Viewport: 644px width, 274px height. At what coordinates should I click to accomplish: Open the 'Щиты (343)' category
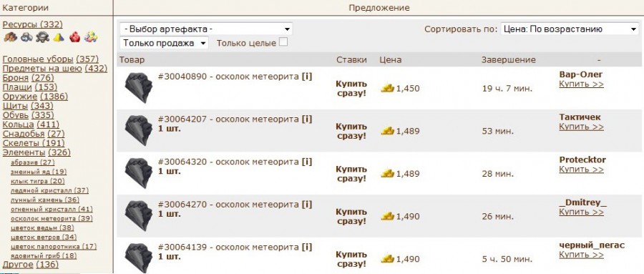point(28,106)
